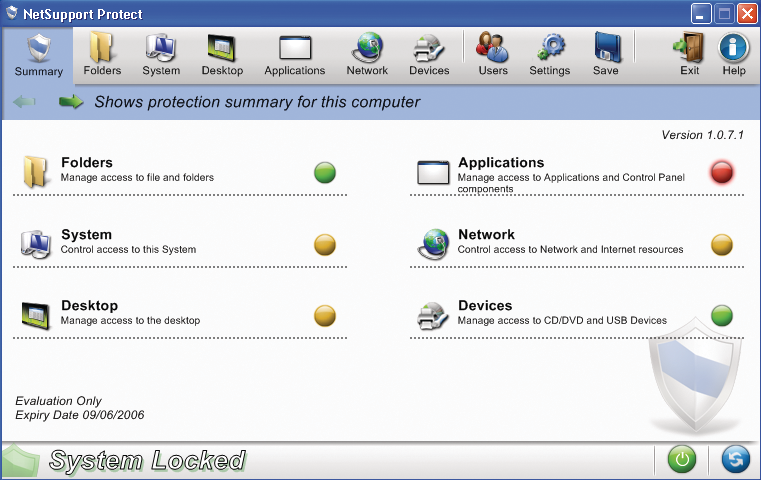Viewport: 761px width, 480px height.
Task: Open Settings gear in toolbar
Action: point(550,54)
